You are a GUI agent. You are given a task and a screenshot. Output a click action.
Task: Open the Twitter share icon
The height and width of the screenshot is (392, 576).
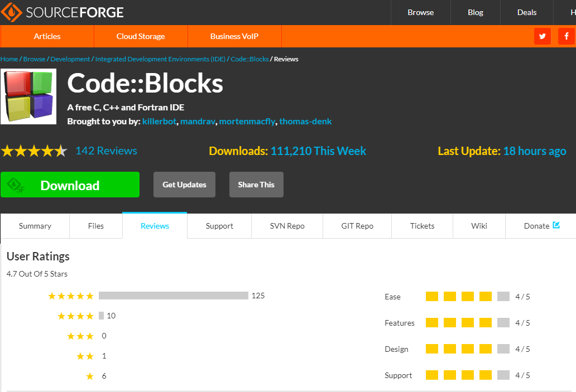coord(542,36)
